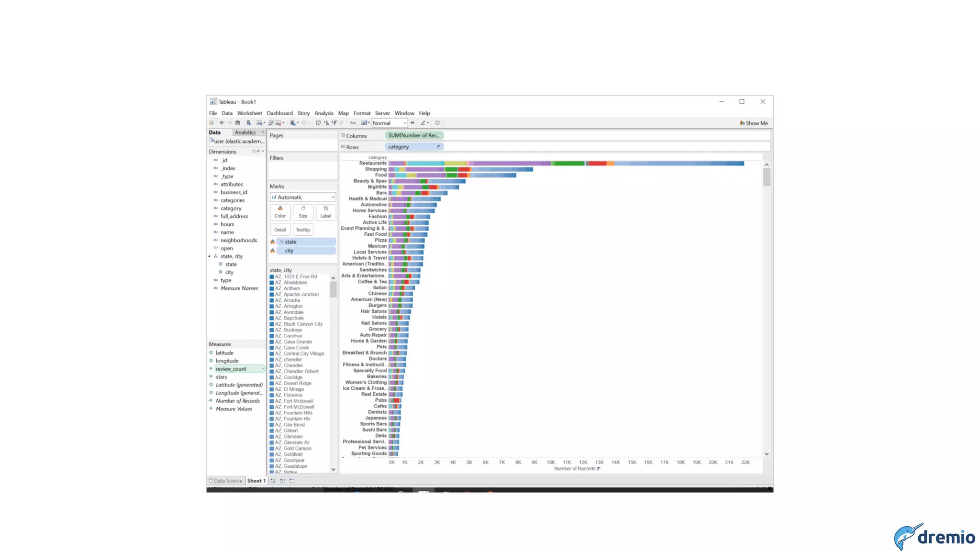Screen dimensions: 980x551
Task: Click the New Worksheet tab icon
Action: click(x=273, y=481)
